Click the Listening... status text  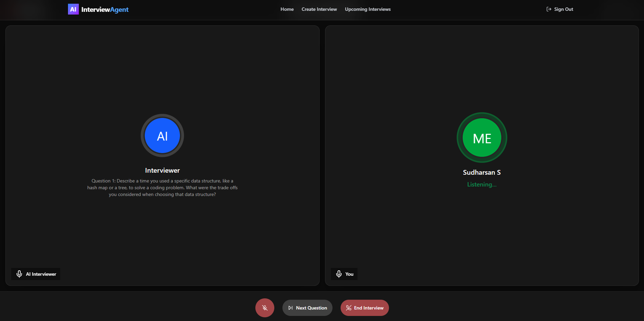(x=482, y=184)
